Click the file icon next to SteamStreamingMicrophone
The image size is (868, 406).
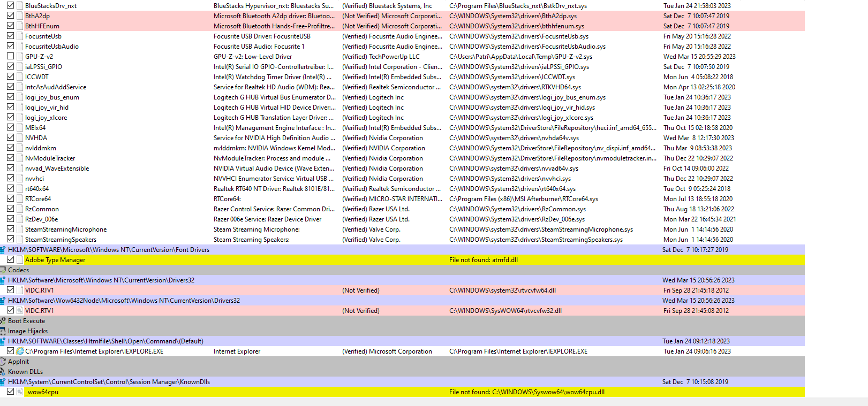click(20, 229)
